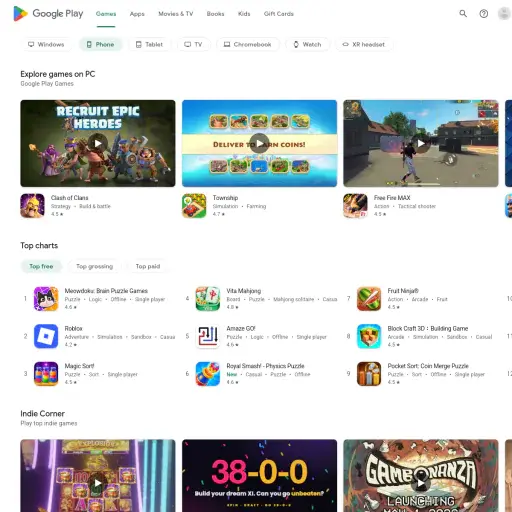
Task: Open Block Craft 3D app icon
Action: [369, 336]
